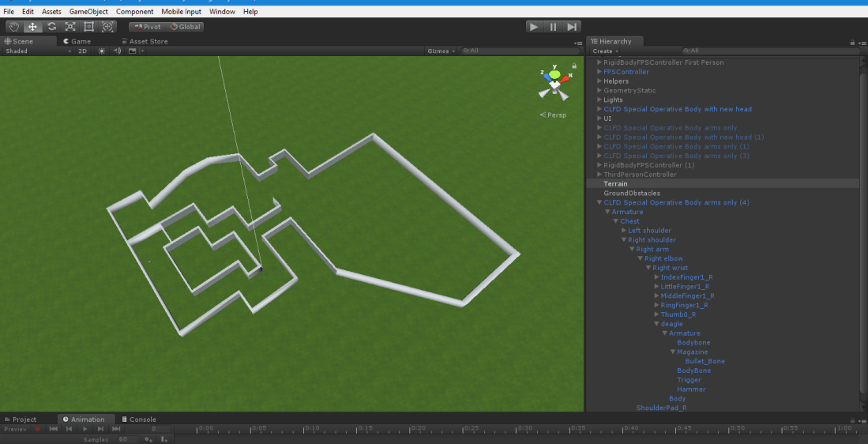Select the combined Transform tool
Viewport: 868px width, 444px height.
coord(108,27)
